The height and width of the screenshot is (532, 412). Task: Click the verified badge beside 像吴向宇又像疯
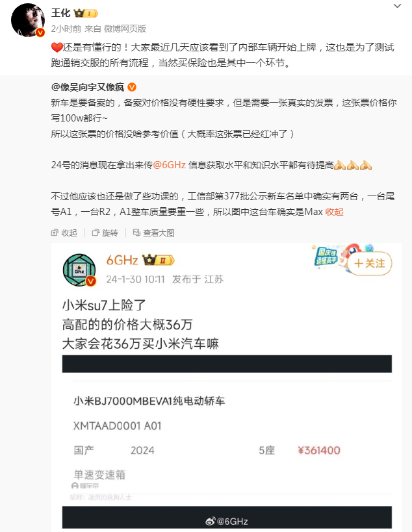click(x=132, y=87)
